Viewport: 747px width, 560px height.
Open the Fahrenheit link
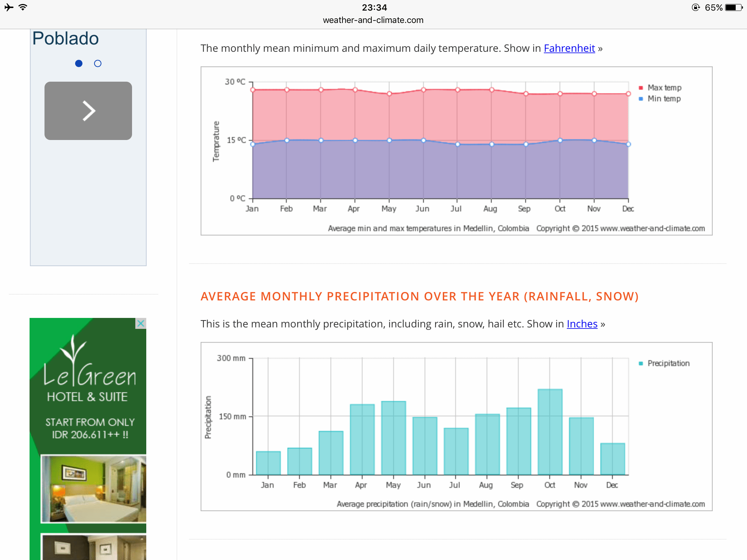(x=569, y=48)
